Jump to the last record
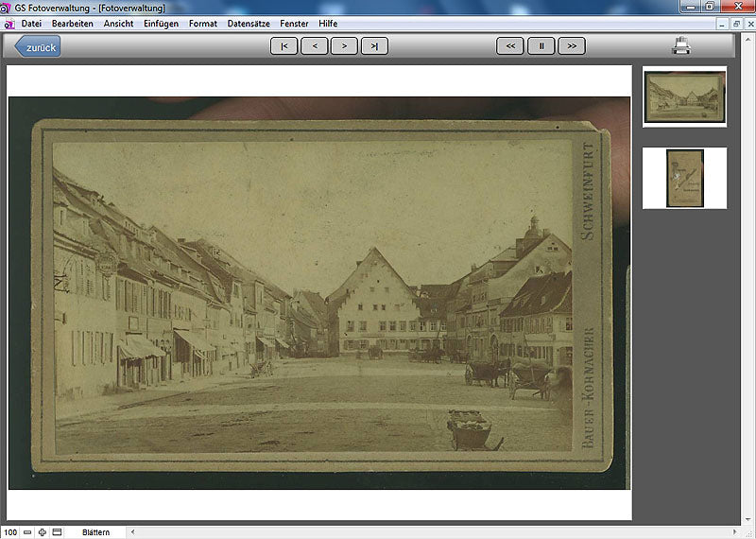 pos(374,45)
